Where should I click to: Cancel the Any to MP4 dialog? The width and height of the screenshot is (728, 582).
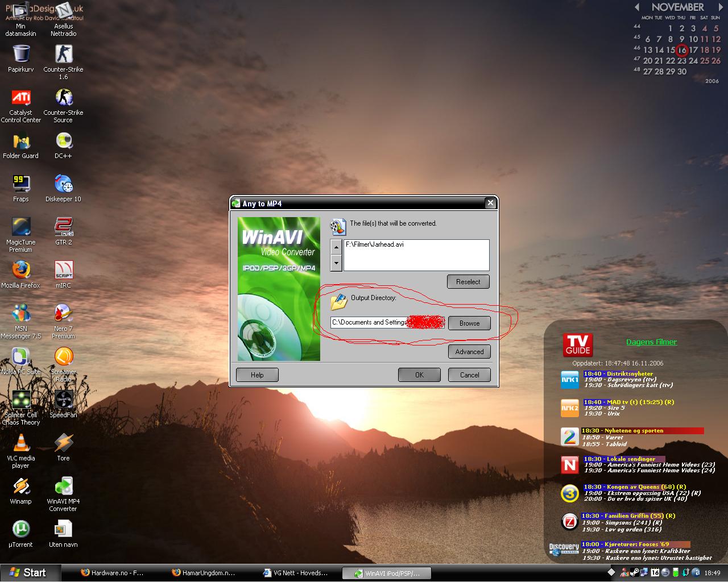[469, 375]
